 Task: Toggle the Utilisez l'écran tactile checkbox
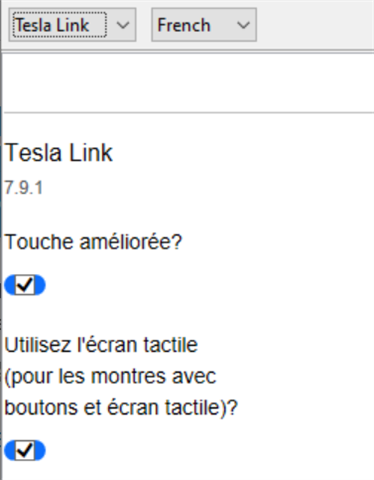tap(25, 450)
